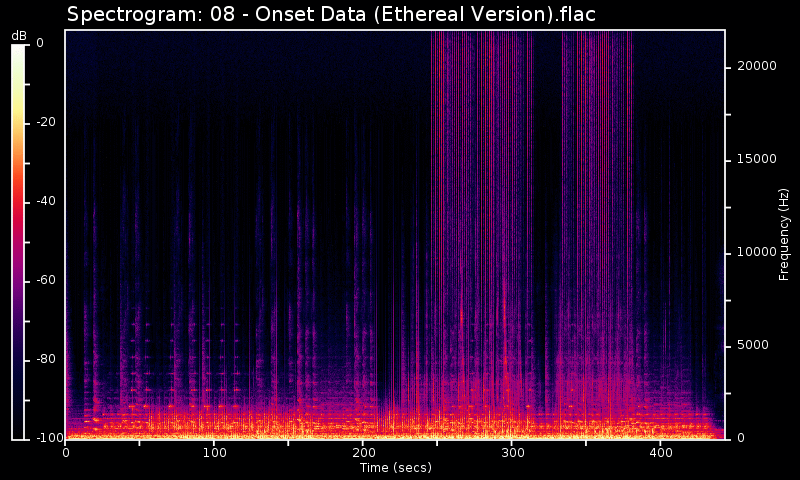This screenshot has height=480, width=800.
Task: Click the 200 mark on the time axis
Action: point(363,453)
